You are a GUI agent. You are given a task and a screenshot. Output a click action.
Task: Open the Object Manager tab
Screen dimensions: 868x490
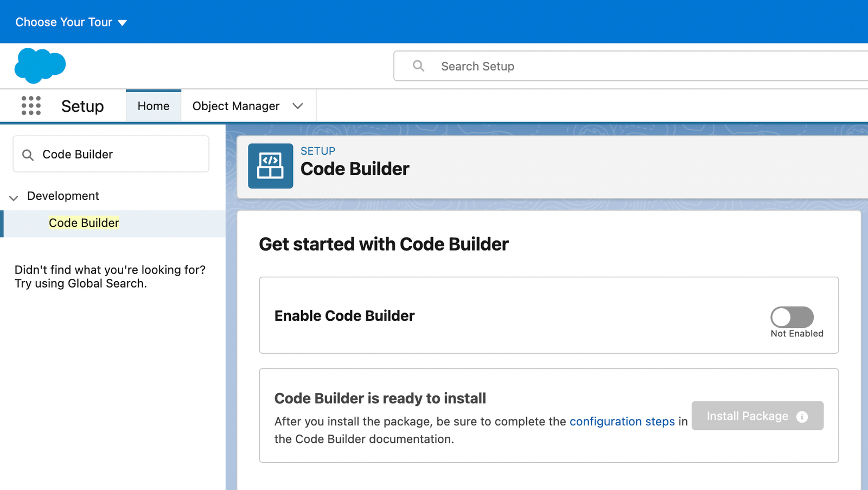click(235, 106)
